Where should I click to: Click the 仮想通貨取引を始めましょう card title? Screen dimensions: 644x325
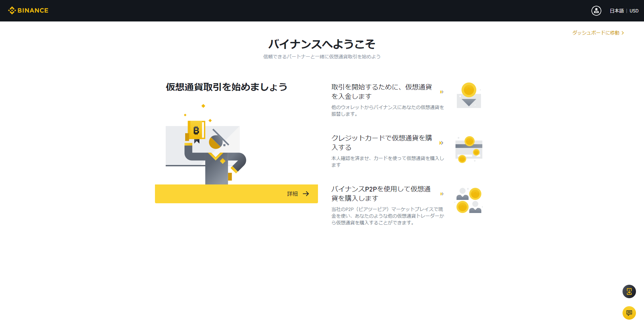[226, 87]
